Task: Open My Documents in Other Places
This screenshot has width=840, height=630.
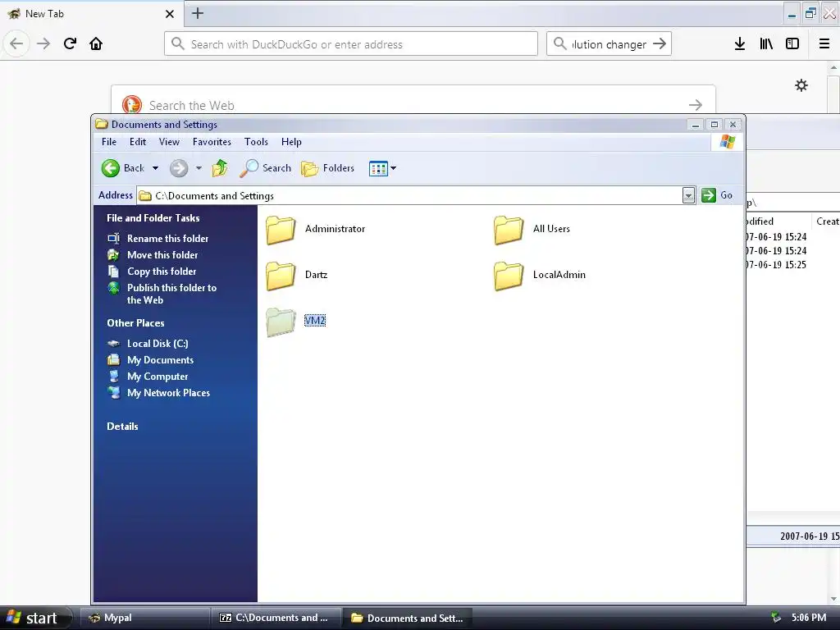Action: (x=160, y=360)
